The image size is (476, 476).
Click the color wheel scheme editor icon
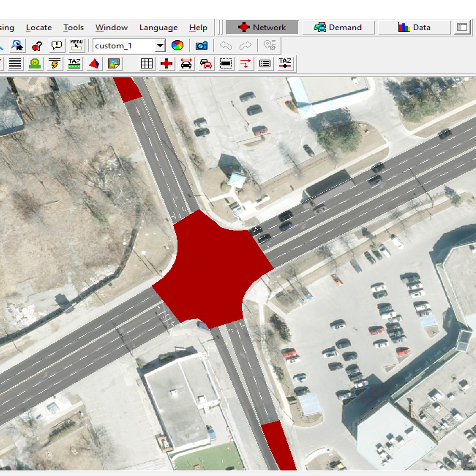(x=177, y=46)
